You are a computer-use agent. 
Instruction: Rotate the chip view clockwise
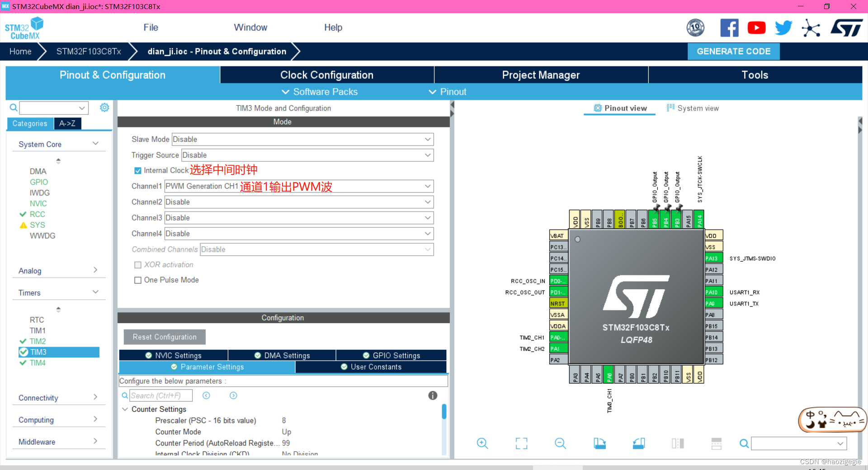[599, 443]
